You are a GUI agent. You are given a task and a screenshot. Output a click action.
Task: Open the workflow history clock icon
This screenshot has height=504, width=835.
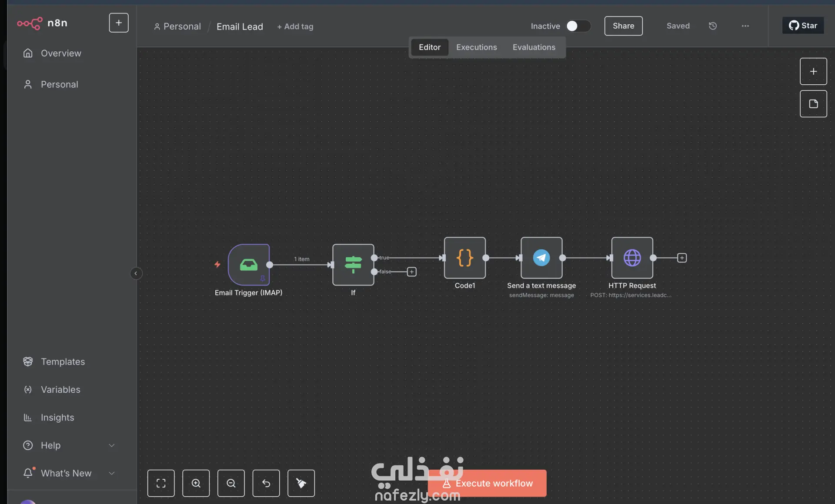point(712,26)
